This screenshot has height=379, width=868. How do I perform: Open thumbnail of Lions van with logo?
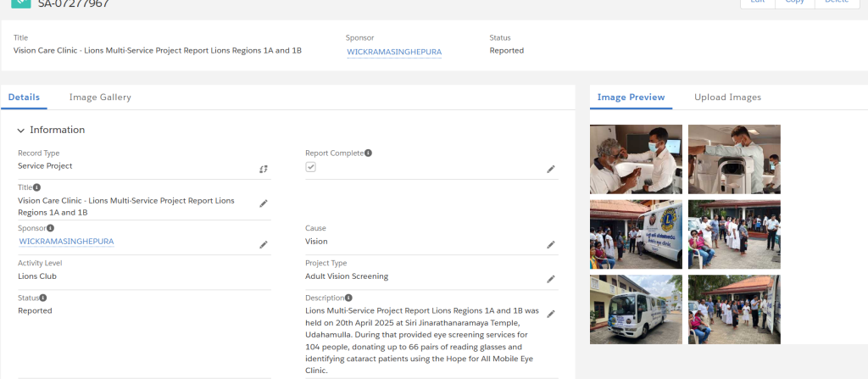point(636,234)
